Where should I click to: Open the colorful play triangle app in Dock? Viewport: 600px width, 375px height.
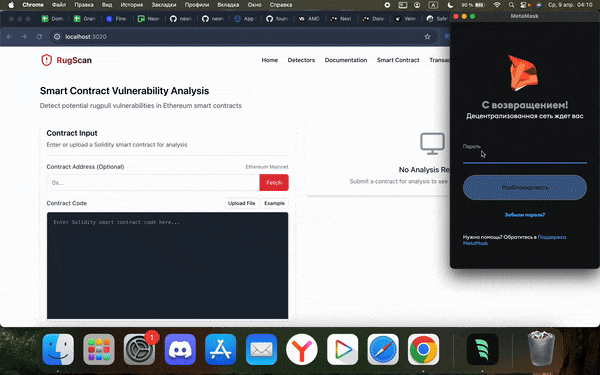coord(342,349)
